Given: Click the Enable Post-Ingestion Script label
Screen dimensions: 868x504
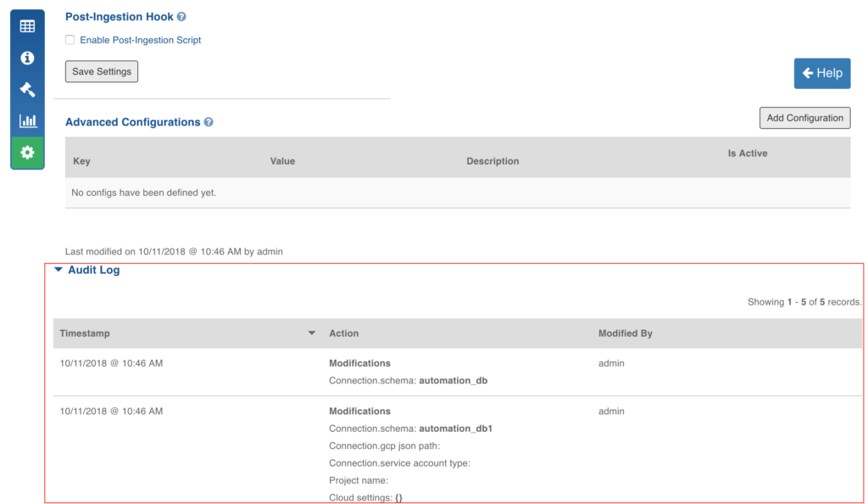Looking at the screenshot, I should [141, 40].
